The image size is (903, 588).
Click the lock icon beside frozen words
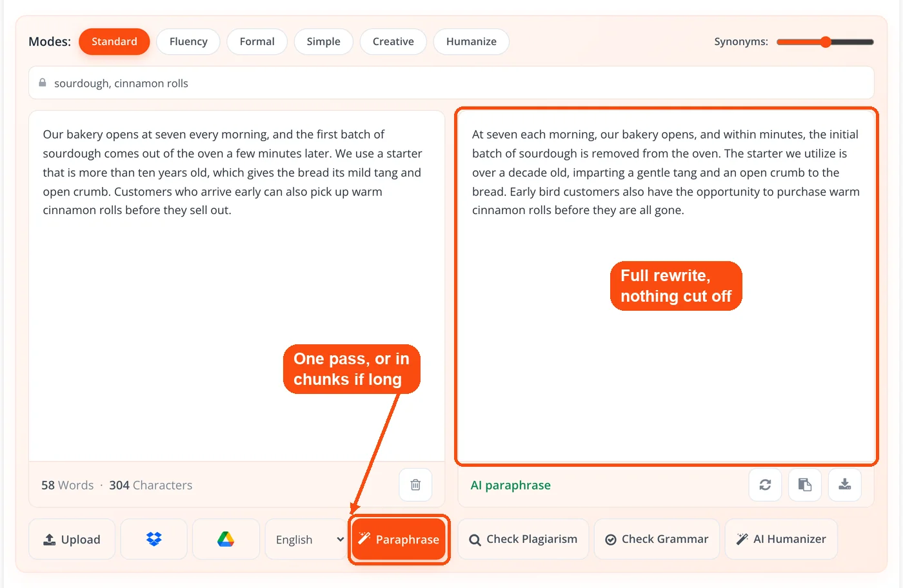click(43, 83)
